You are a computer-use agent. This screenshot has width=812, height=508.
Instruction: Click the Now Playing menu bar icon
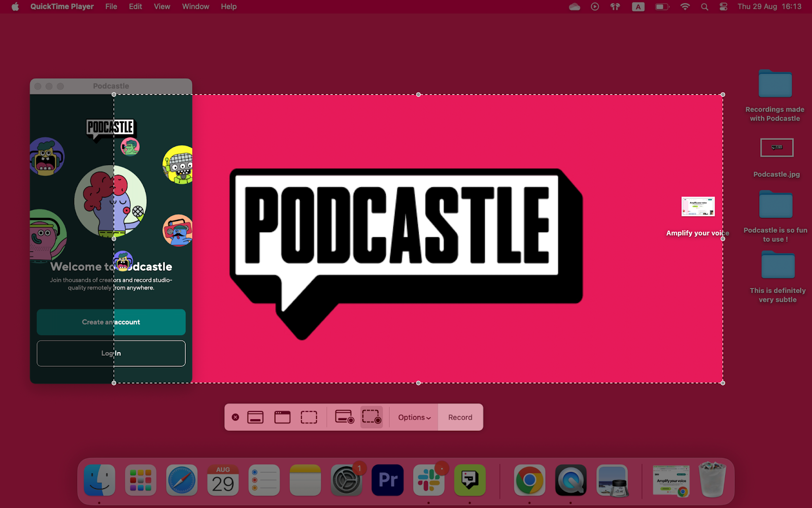[x=595, y=7]
